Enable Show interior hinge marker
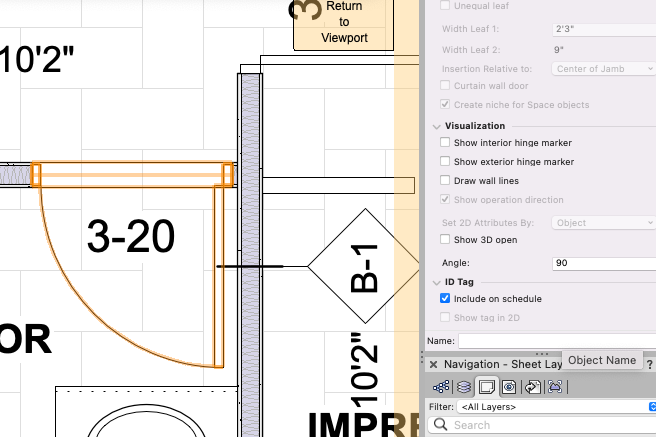Screen dimensions: 656x437 coord(445,143)
